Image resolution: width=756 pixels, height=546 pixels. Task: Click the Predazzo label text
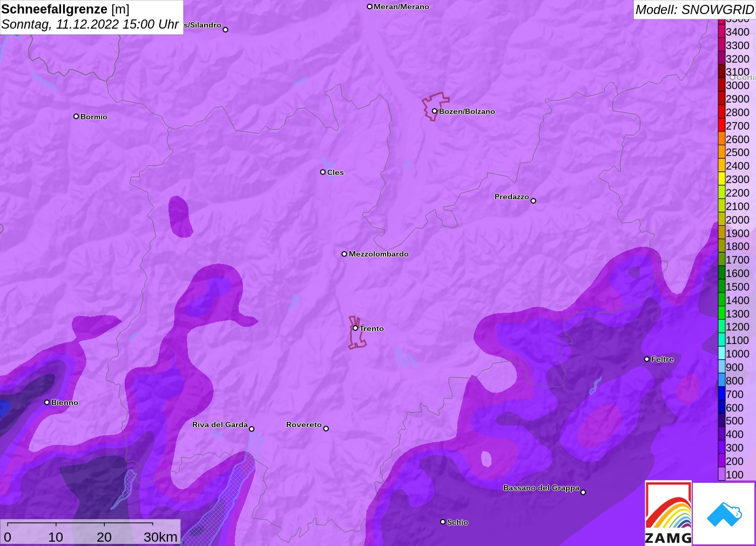pyautogui.click(x=512, y=197)
